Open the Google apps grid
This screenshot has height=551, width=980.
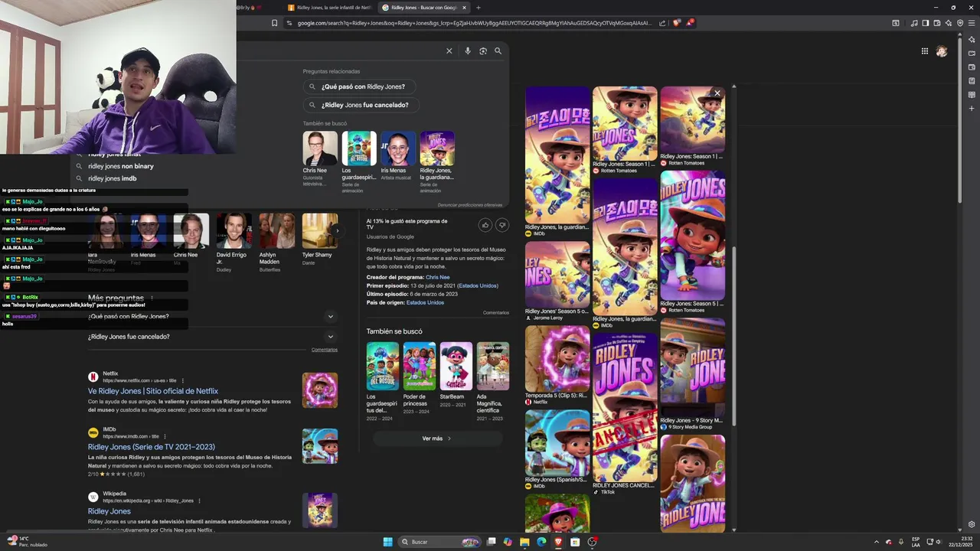click(925, 51)
